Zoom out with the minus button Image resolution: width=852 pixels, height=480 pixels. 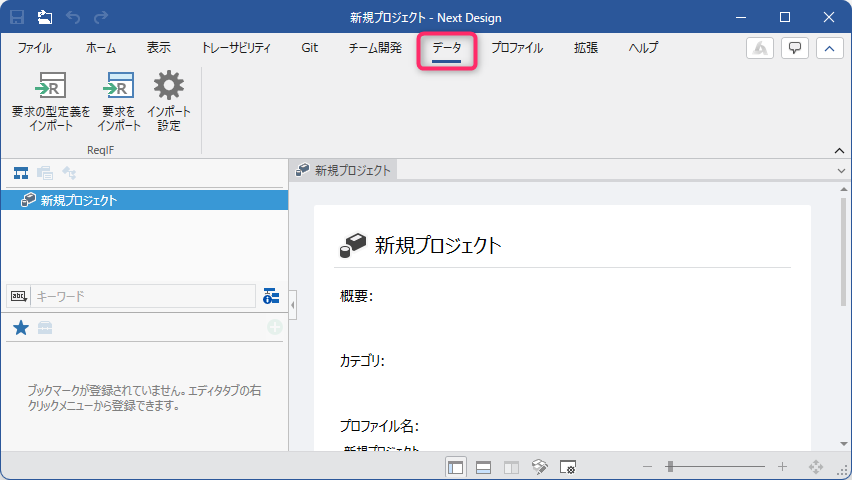(647, 466)
